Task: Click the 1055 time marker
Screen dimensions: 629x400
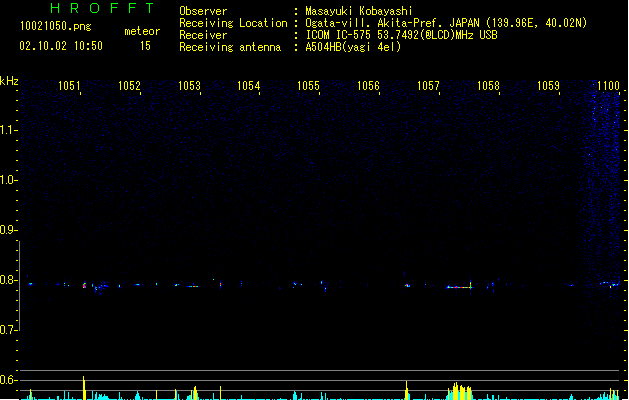Action: pyautogui.click(x=308, y=86)
